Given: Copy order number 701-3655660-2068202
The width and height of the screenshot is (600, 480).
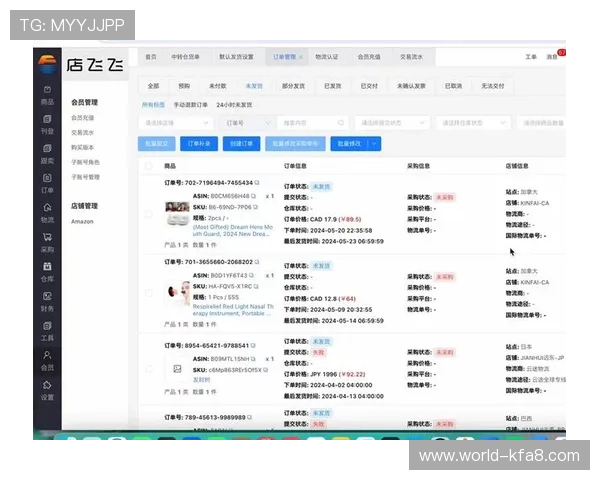Looking at the screenshot, I should (257, 262).
